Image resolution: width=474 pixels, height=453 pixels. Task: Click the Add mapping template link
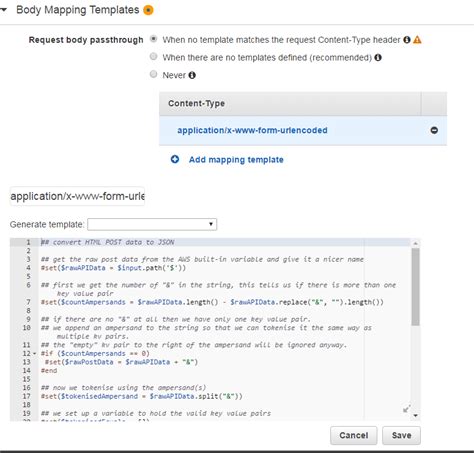click(x=236, y=160)
